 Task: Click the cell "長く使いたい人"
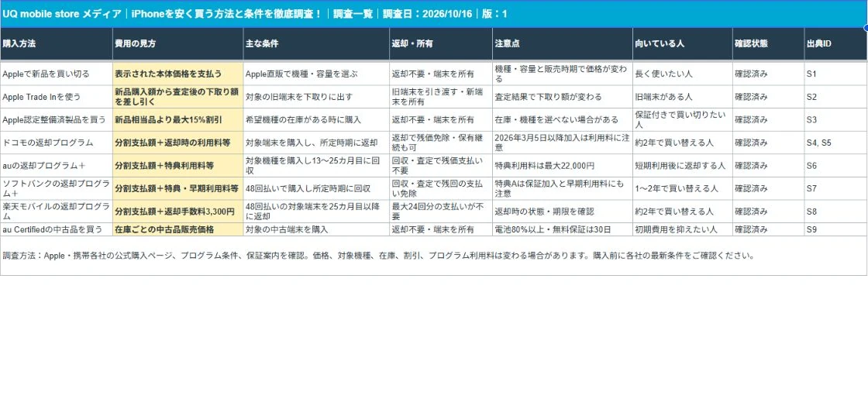click(683, 74)
